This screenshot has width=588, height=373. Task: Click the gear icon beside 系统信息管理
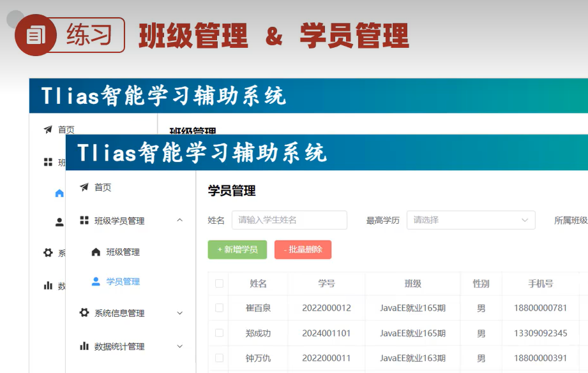(x=84, y=313)
